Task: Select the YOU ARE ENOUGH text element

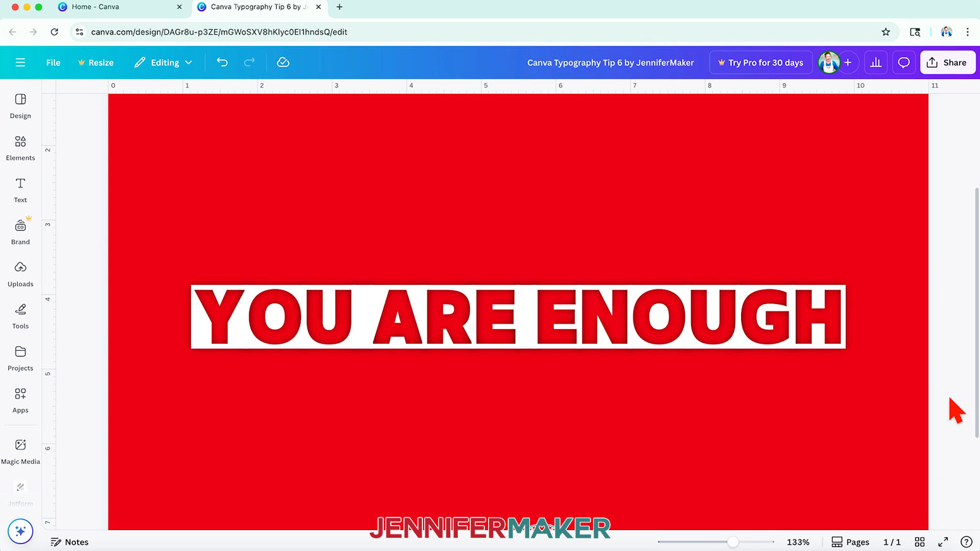Action: point(518,317)
